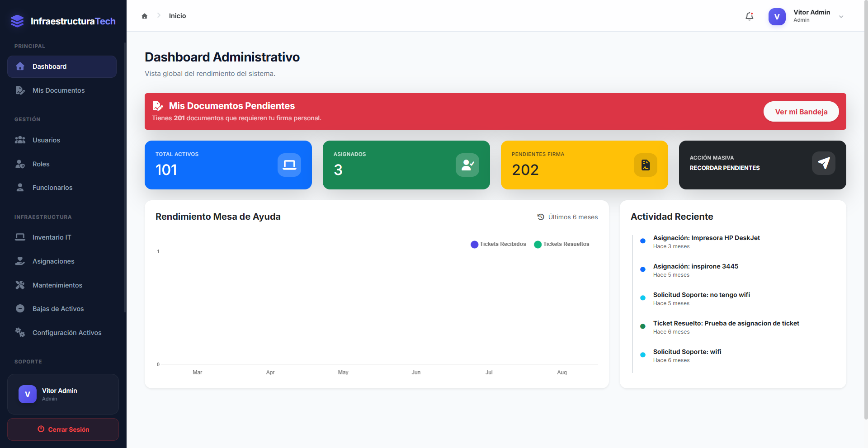This screenshot has height=448, width=868.
Task: Click the Vitor Admin name in top bar
Action: click(x=811, y=12)
